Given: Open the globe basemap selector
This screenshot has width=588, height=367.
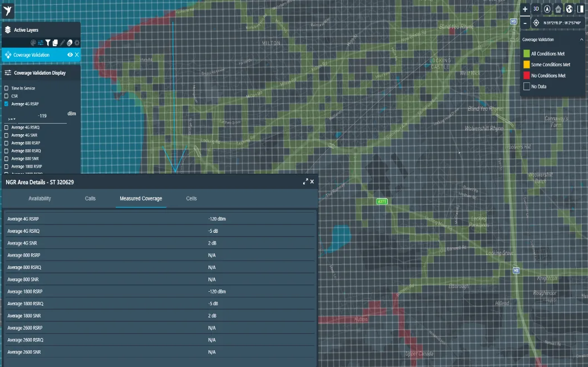Looking at the screenshot, I should point(569,9).
